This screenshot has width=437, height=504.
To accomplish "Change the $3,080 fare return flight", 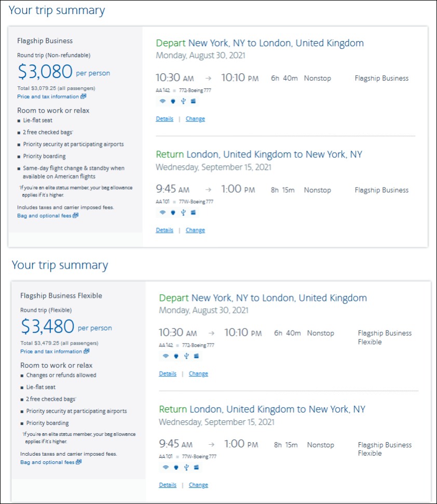I will point(195,230).
